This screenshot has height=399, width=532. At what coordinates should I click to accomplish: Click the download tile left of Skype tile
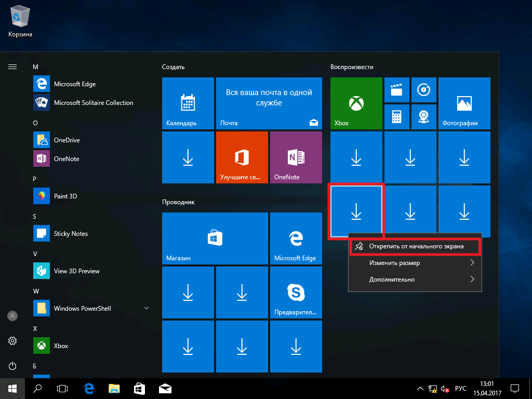click(242, 292)
